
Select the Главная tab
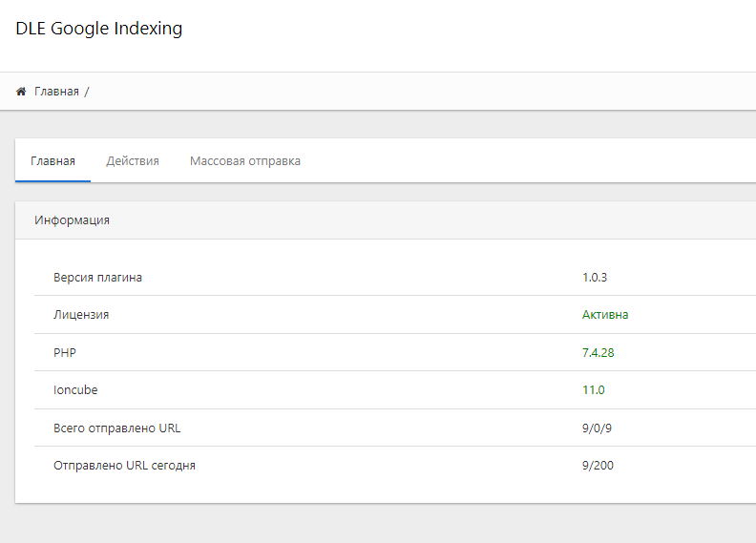tap(53, 161)
